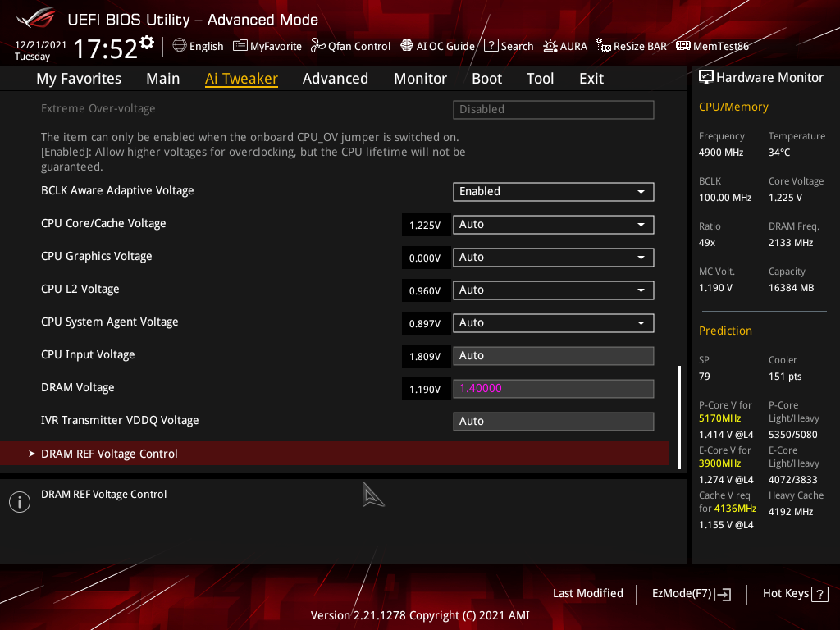Select the BCLK Aware Adaptive Voltage label
Screen dimensions: 840x630
(117, 190)
